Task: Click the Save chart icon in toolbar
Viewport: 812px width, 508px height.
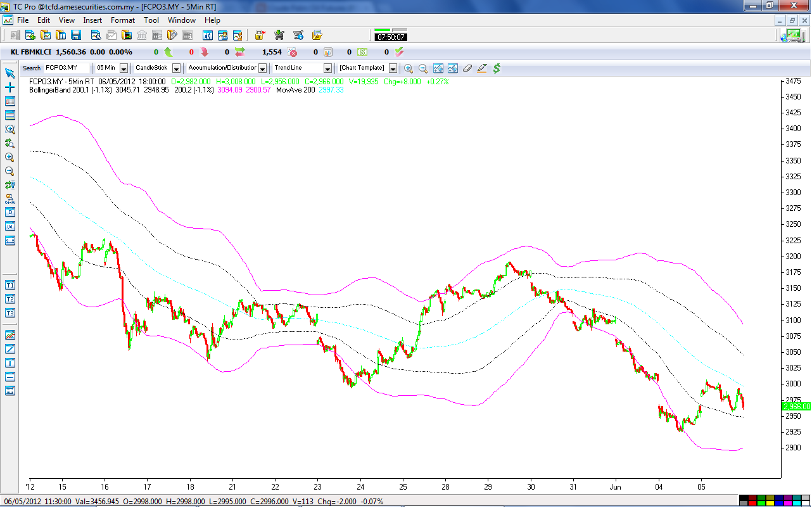Action: (75, 35)
